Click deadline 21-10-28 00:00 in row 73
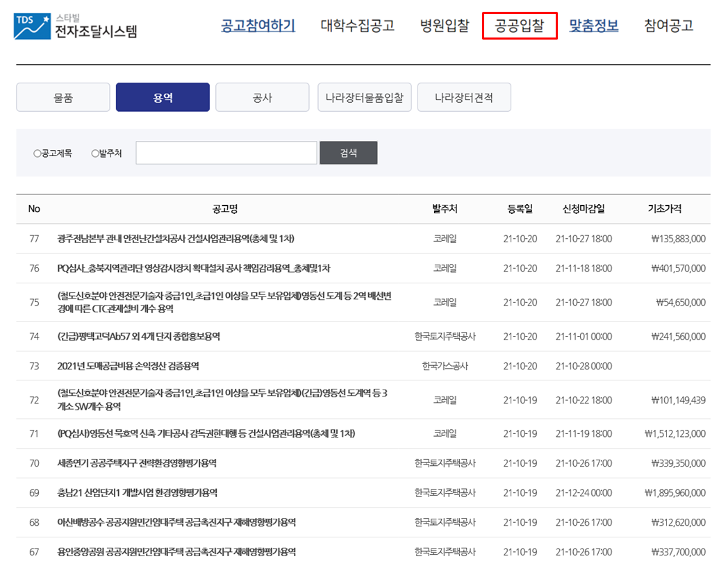The height and width of the screenshot is (577, 728). click(x=584, y=366)
